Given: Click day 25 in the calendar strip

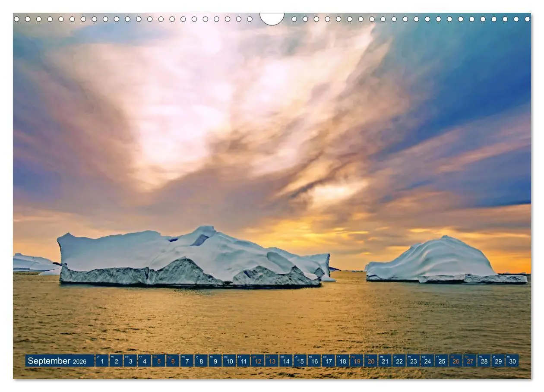Looking at the screenshot, I should (441, 361).
